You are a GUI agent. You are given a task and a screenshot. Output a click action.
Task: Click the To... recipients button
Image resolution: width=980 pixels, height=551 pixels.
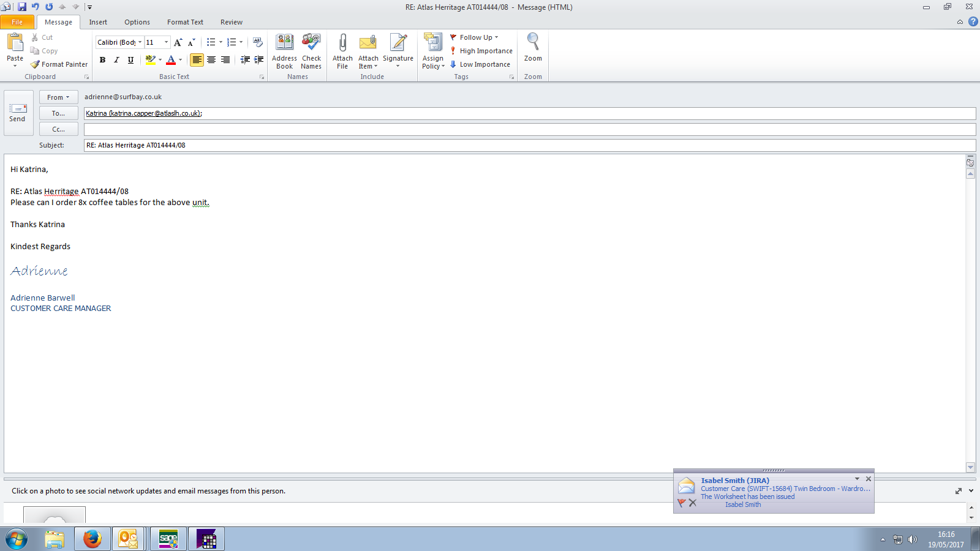58,113
